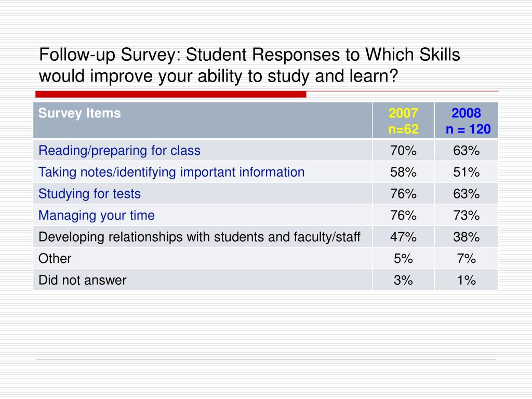Click the 70% value for Reading 2007
Viewport: 532px width, 399px height.
[x=403, y=150]
